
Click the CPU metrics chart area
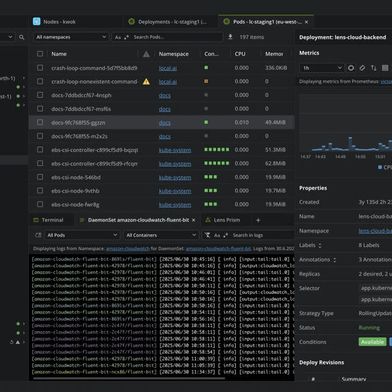(x=346, y=123)
